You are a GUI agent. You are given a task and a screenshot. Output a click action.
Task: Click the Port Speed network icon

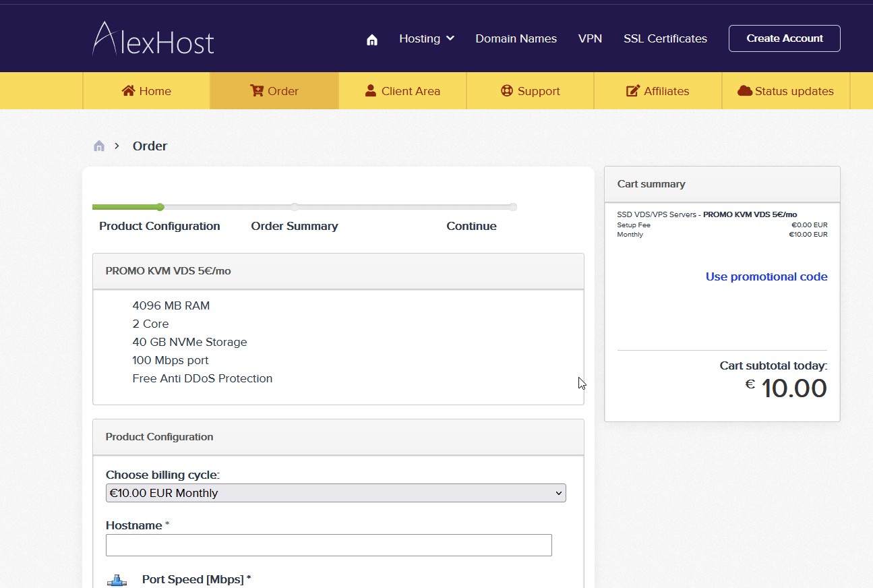(117, 581)
